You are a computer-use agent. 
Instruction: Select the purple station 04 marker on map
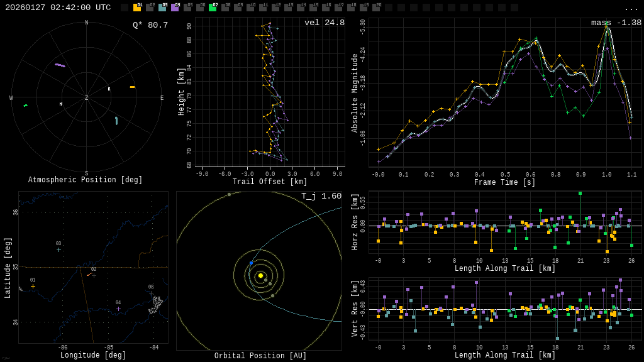118,309
